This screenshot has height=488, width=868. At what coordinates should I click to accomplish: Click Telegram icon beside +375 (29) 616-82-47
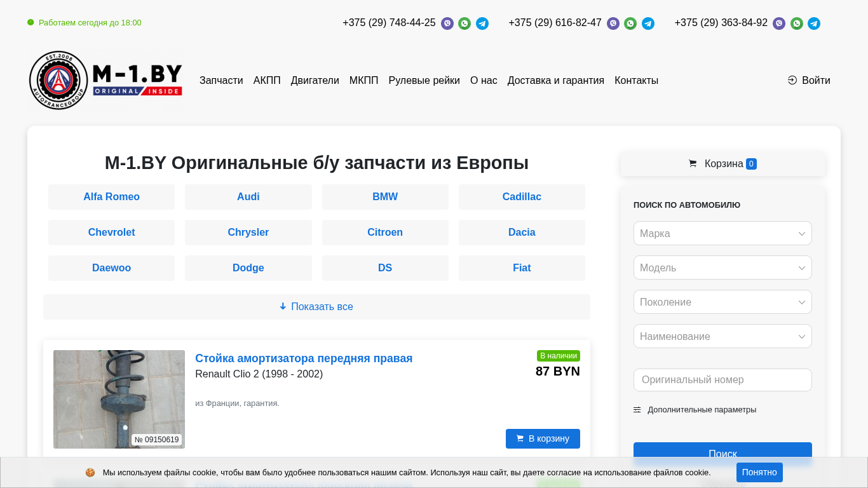tap(648, 24)
